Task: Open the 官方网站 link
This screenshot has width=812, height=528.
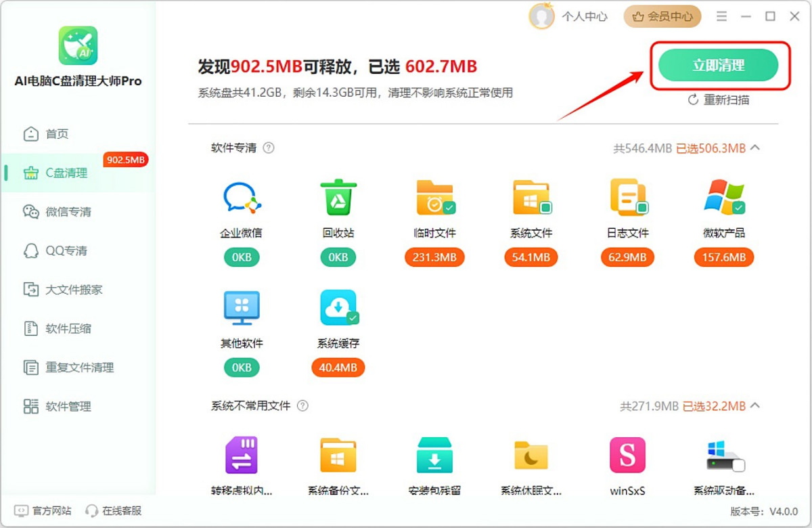Action: pyautogui.click(x=44, y=510)
